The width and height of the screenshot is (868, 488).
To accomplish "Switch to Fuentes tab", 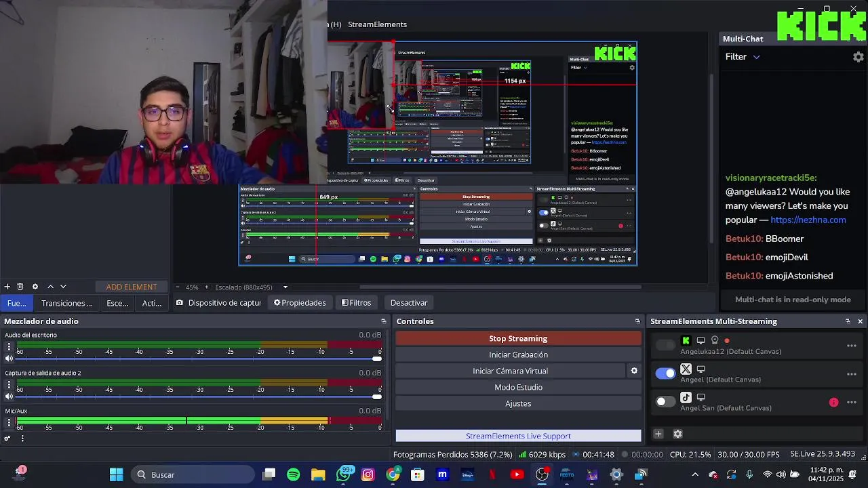I will [16, 303].
